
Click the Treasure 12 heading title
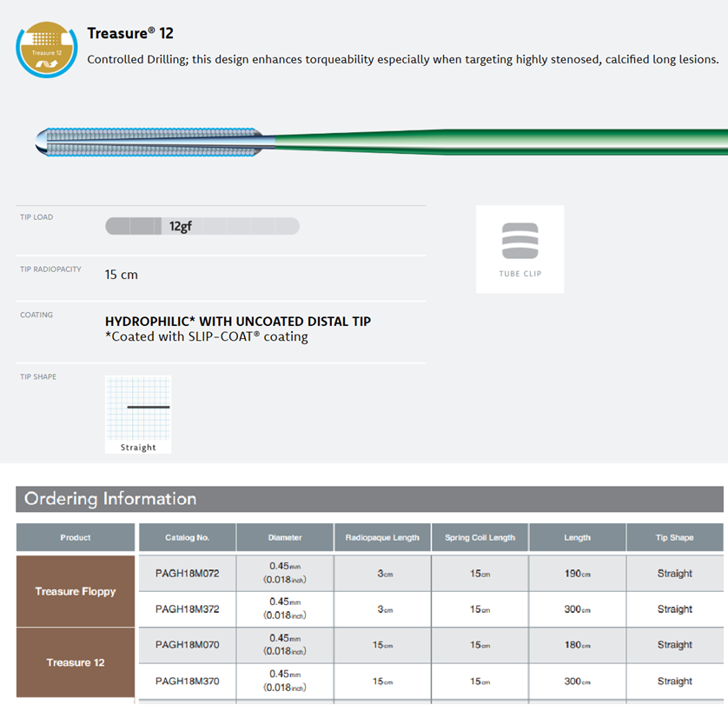point(130,33)
